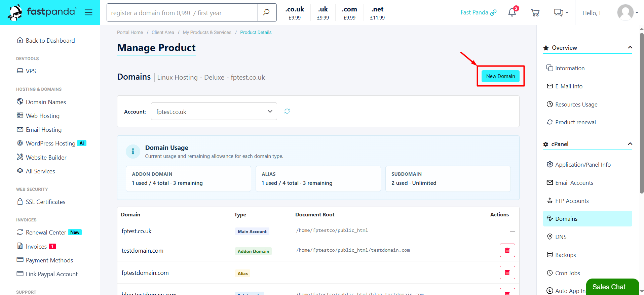Collapse the Overview section
Screen dimensions: 644x295
(x=630, y=47)
